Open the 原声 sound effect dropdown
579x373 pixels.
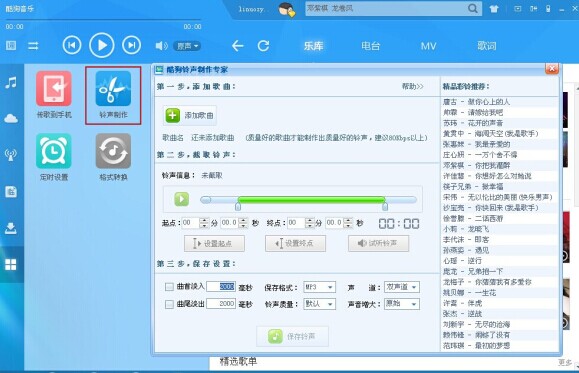point(187,46)
